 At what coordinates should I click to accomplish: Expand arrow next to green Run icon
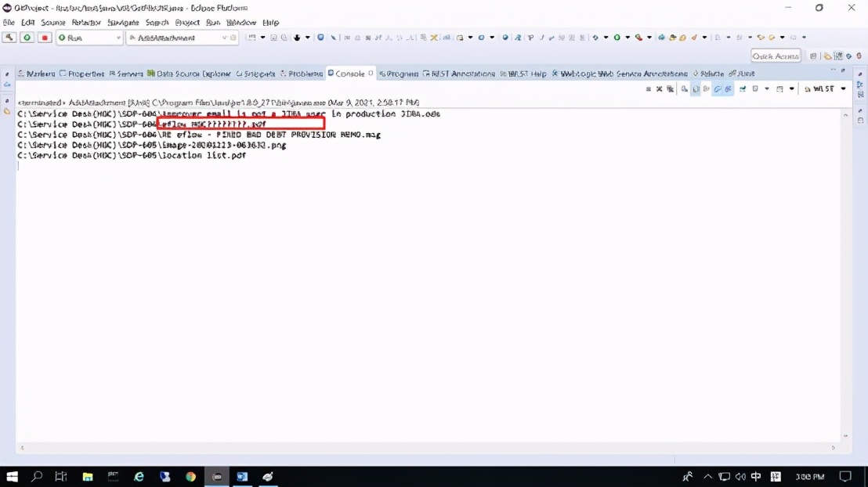point(627,38)
